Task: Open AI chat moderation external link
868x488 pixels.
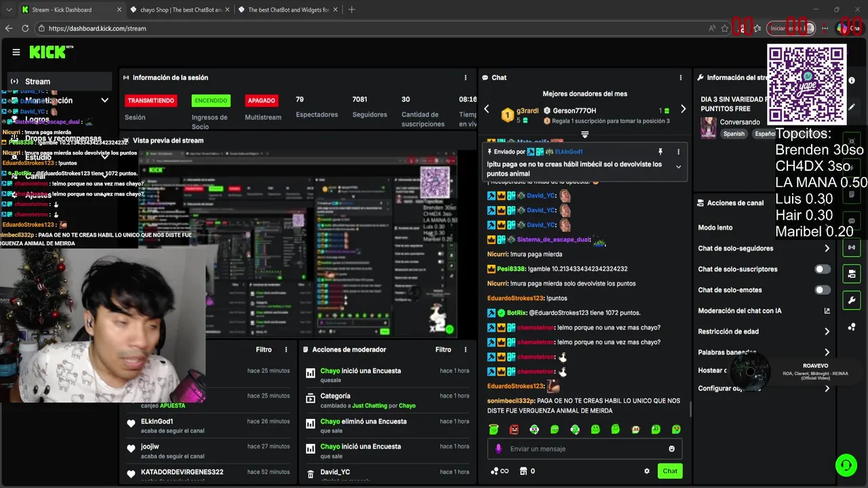Action: (827, 311)
